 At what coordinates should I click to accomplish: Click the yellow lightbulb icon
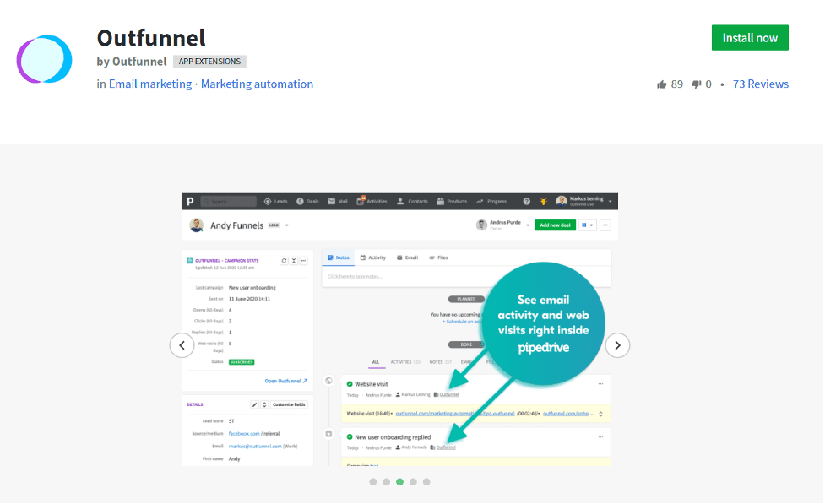(x=544, y=202)
